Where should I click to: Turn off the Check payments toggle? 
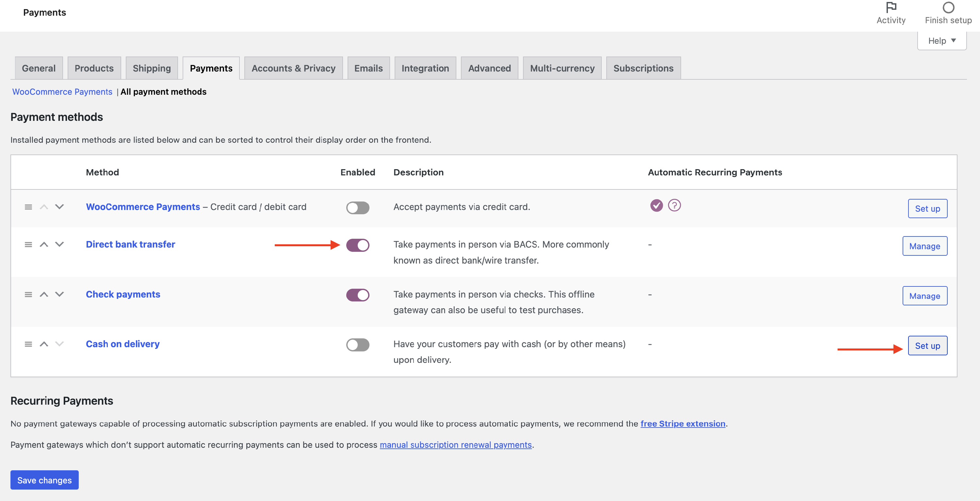(358, 295)
